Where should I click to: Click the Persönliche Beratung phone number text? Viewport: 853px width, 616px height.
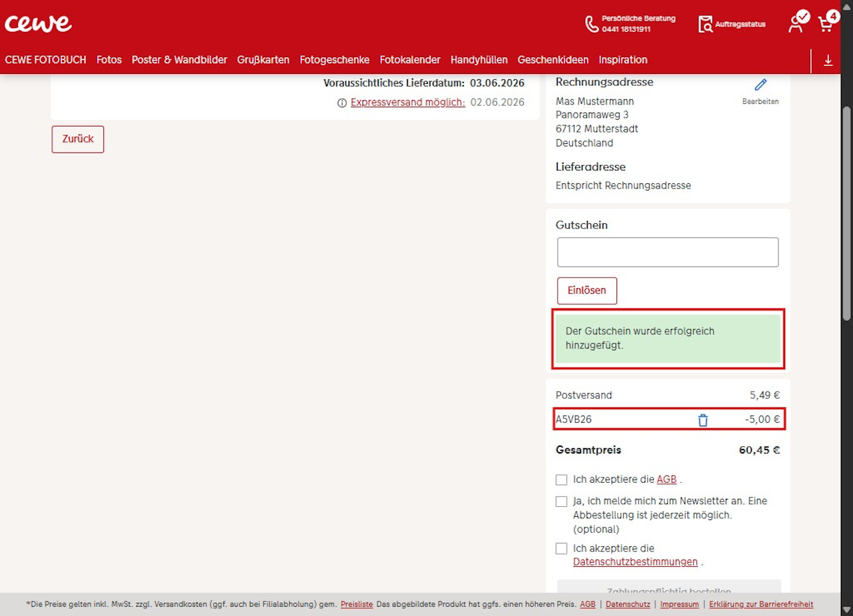626,29
